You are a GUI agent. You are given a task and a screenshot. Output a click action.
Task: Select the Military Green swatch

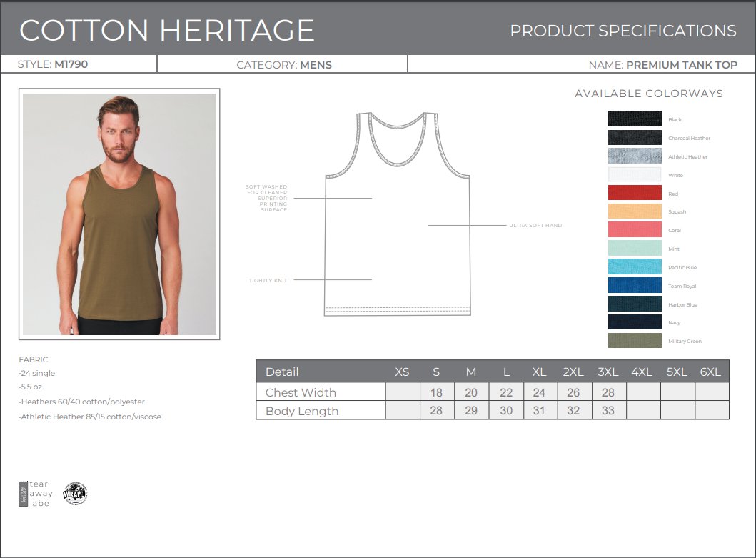coord(634,341)
